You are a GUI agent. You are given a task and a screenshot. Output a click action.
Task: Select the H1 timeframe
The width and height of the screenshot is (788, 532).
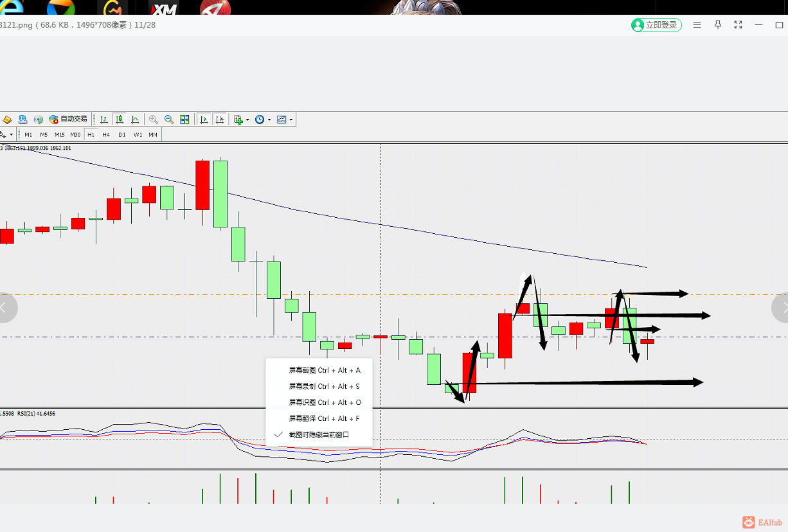[91, 135]
